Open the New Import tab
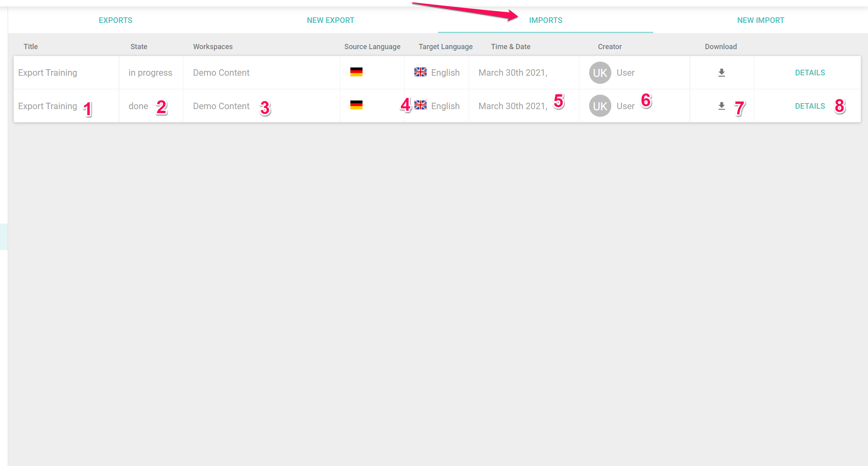The image size is (868, 466). pos(760,20)
